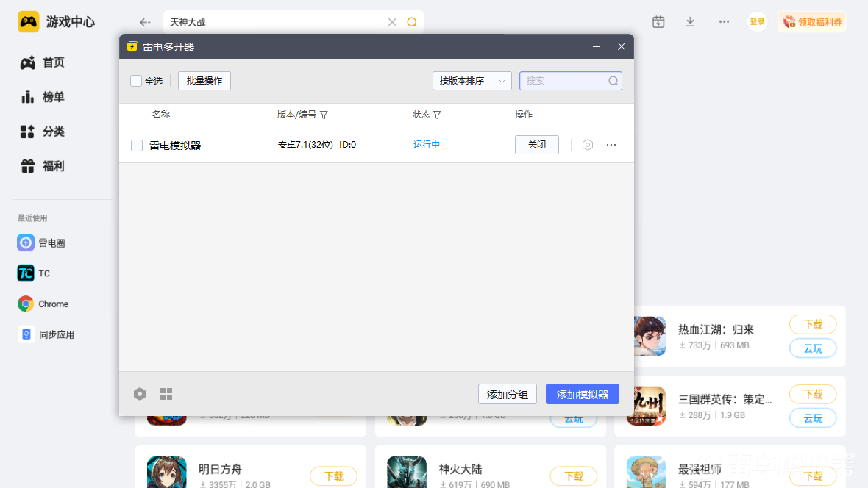Click the version filter funnel icon

[324, 115]
